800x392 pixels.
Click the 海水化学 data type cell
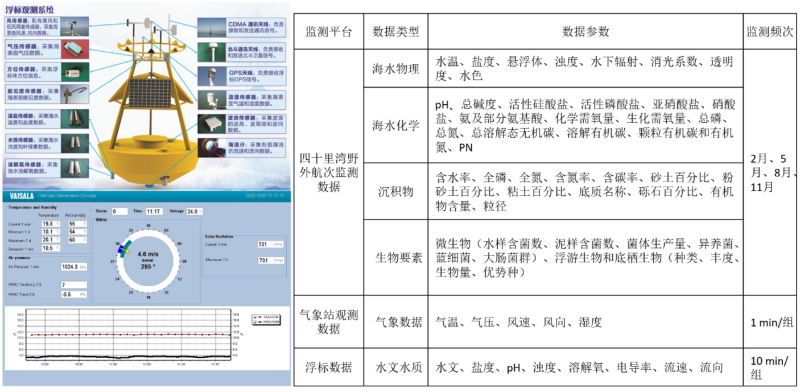pos(396,126)
